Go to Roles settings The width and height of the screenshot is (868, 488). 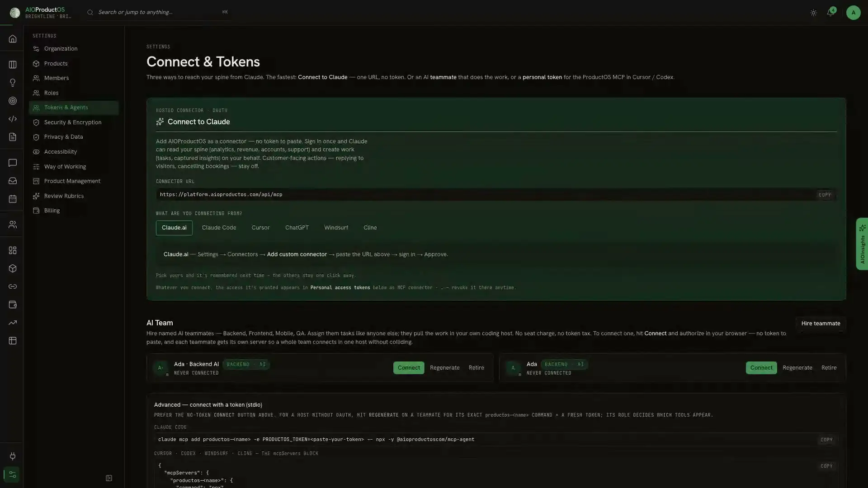[x=74, y=93]
